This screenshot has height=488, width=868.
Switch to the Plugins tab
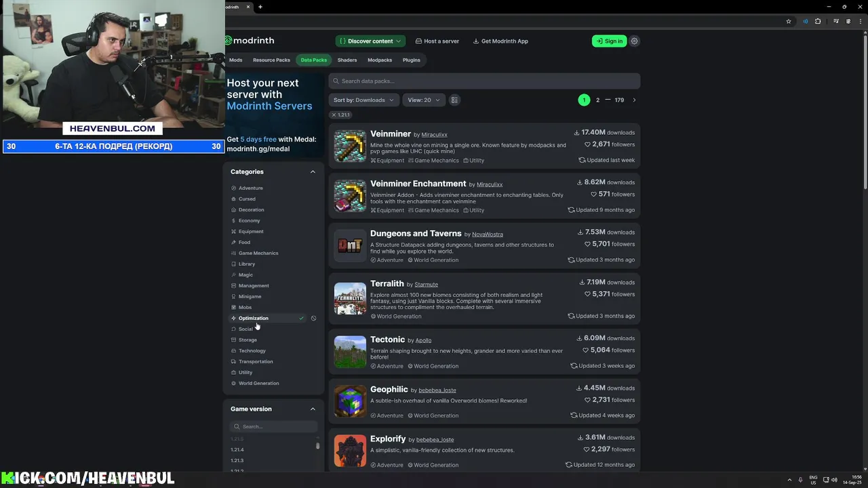pos(411,60)
